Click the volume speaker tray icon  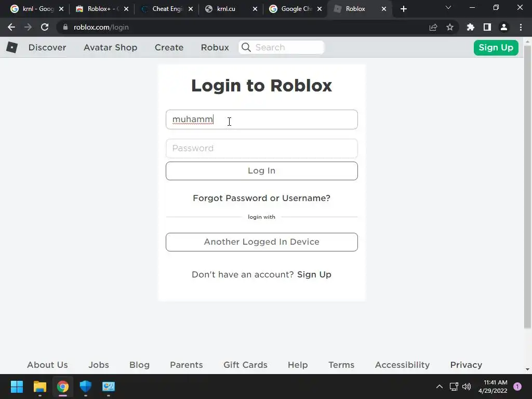click(x=467, y=387)
